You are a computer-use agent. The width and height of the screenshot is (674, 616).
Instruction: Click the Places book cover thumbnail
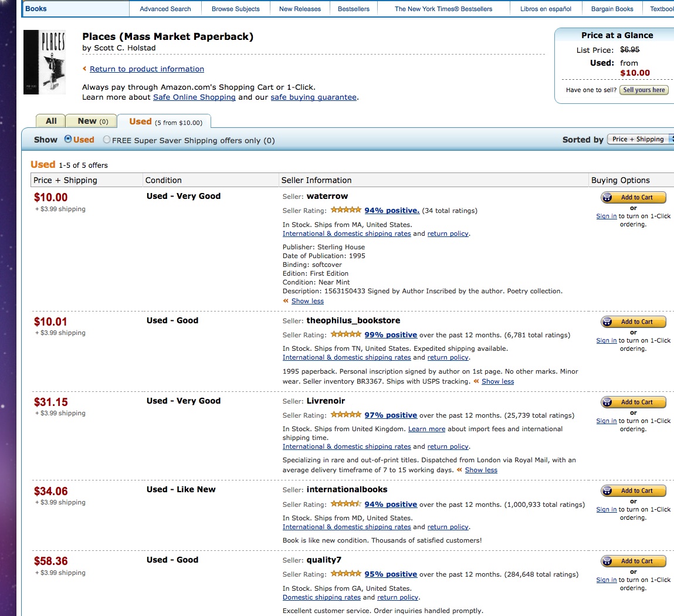tap(45, 62)
